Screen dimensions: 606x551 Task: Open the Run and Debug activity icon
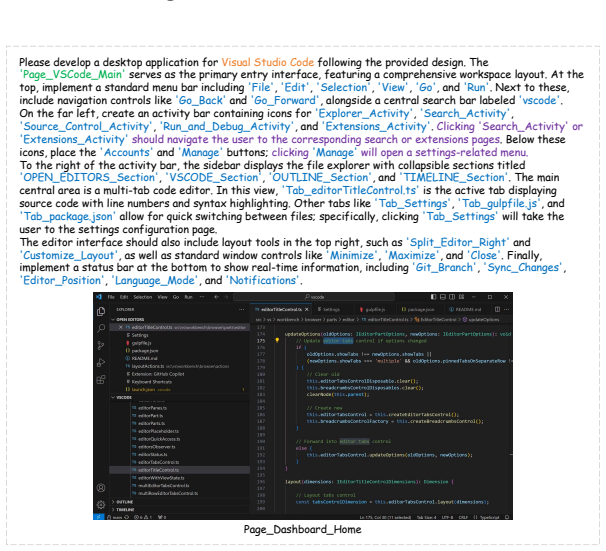pos(101,362)
